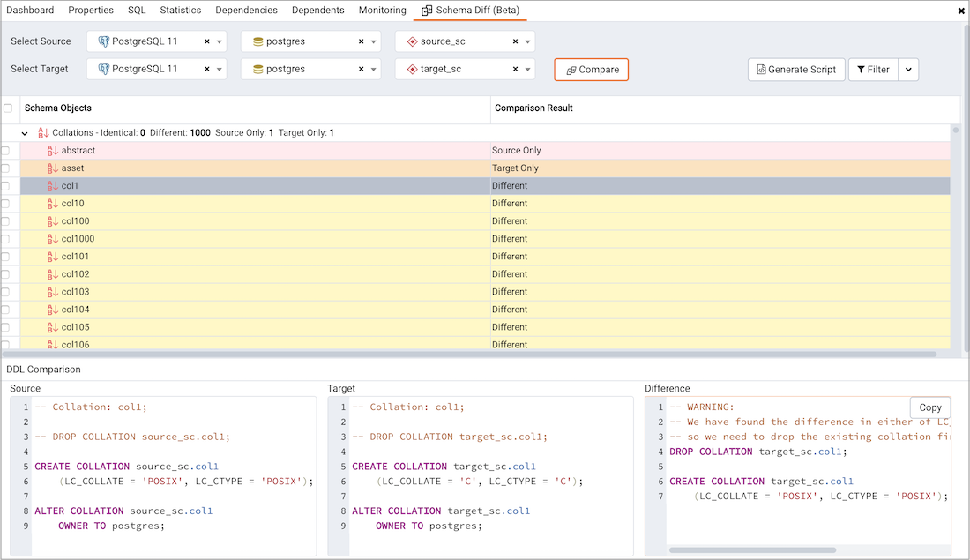The width and height of the screenshot is (970, 560).
Task: Clear the source_sc schema selection
Action: 515,41
